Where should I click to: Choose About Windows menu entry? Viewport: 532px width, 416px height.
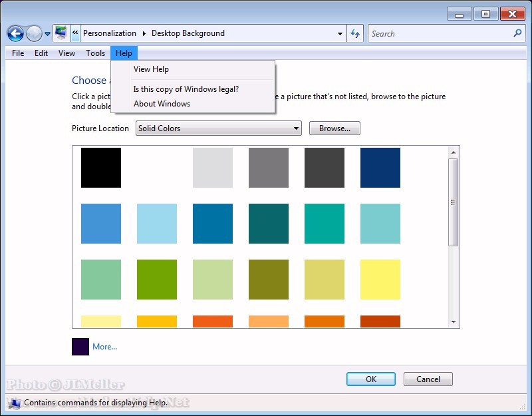pos(162,104)
